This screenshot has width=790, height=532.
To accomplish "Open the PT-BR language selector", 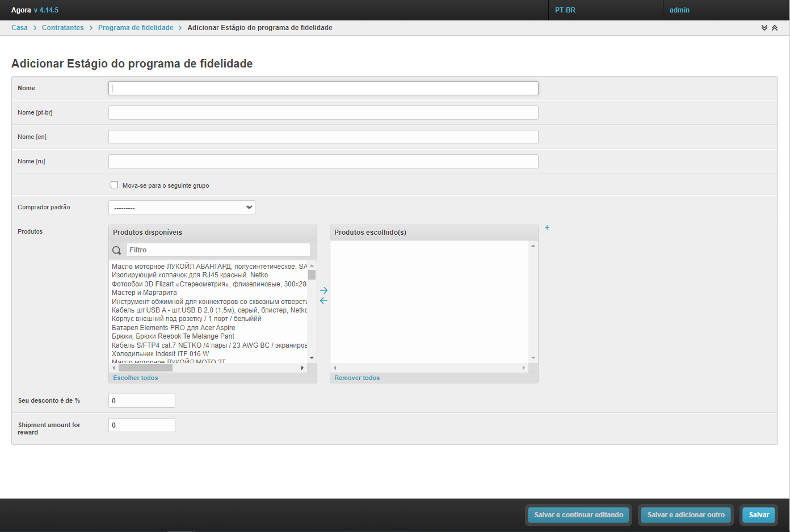I will 565,10.
